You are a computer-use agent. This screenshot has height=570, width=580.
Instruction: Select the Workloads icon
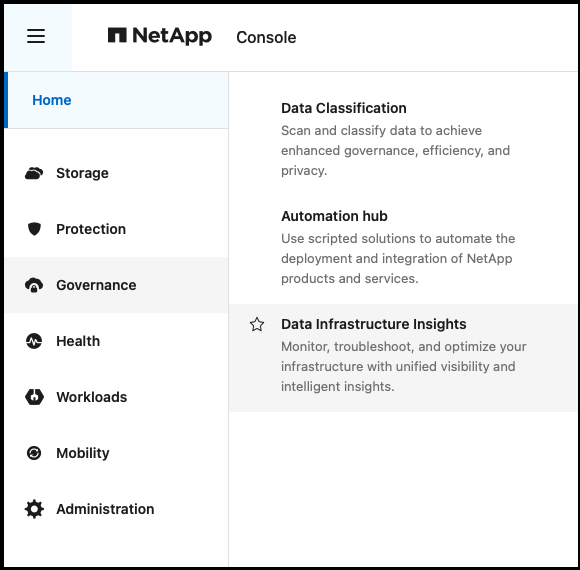[x=34, y=397]
